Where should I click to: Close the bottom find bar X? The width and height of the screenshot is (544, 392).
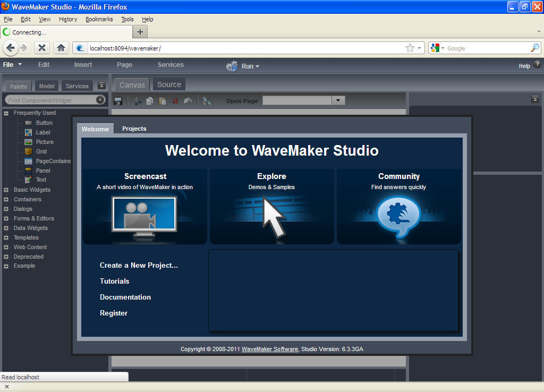[6, 387]
